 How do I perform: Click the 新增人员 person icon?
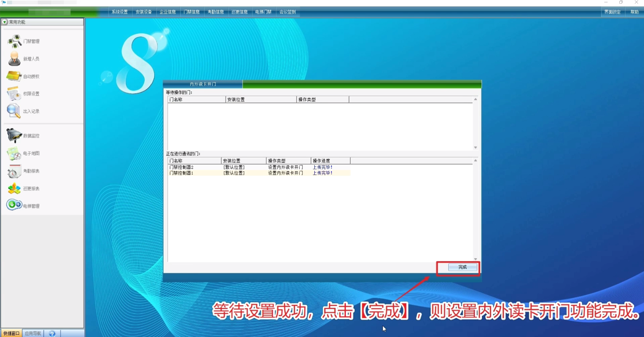pos(14,59)
